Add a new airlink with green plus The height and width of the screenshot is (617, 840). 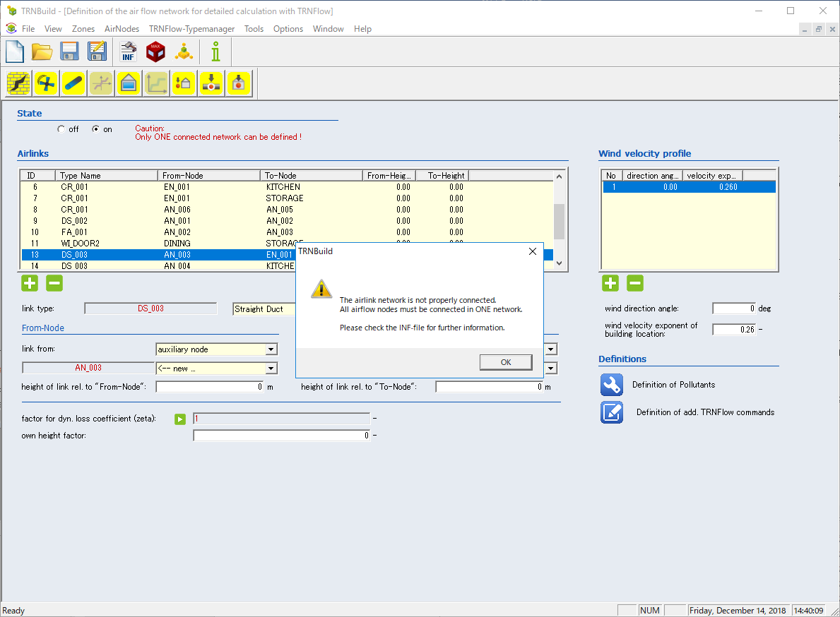coord(30,283)
